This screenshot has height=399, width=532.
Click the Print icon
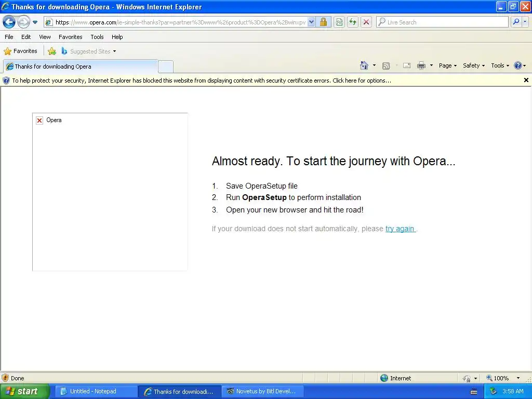click(421, 66)
